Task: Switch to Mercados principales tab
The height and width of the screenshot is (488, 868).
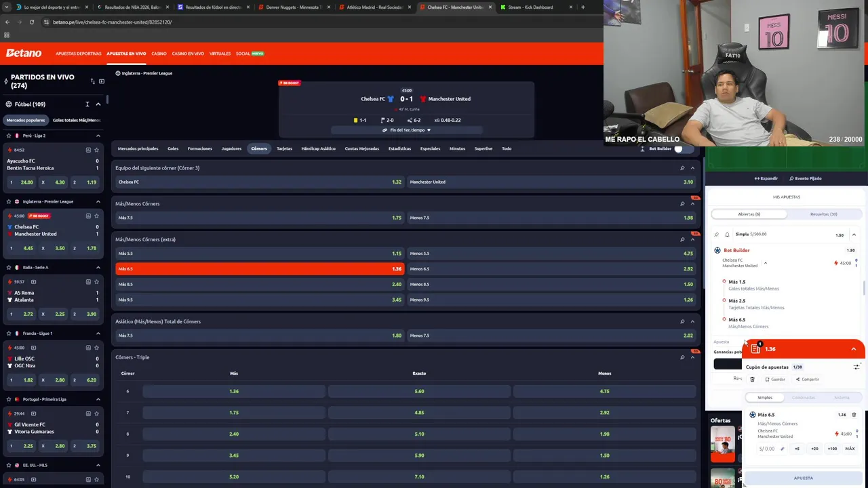Action: point(138,148)
